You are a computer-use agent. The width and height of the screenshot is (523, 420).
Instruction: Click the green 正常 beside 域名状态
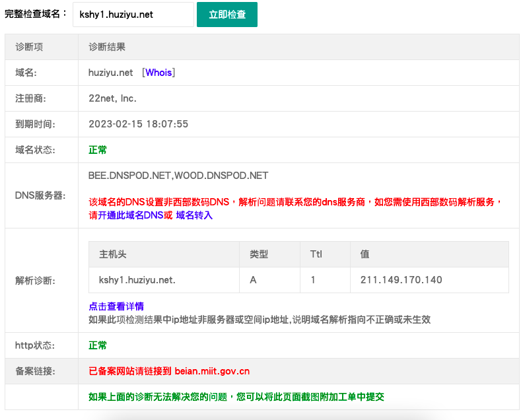pos(98,150)
